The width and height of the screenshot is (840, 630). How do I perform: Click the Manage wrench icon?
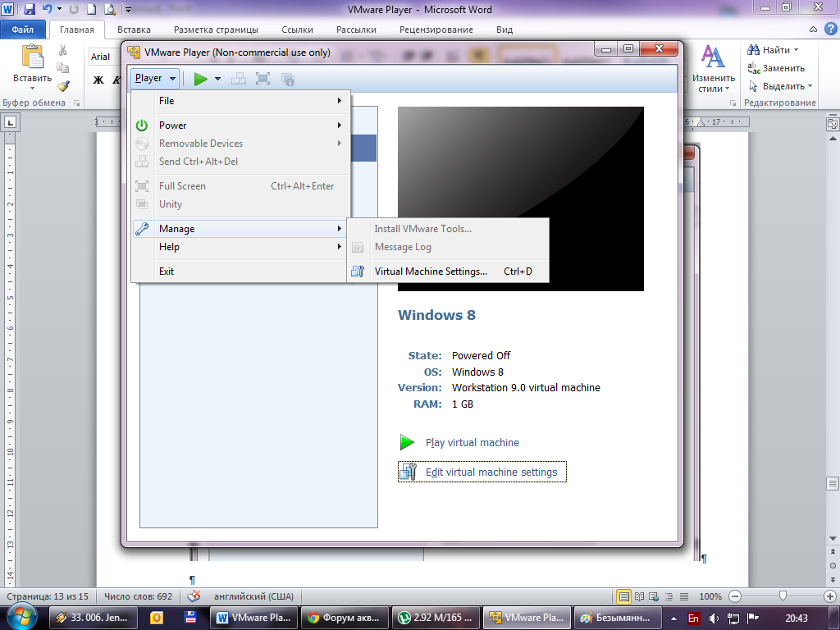(x=142, y=229)
